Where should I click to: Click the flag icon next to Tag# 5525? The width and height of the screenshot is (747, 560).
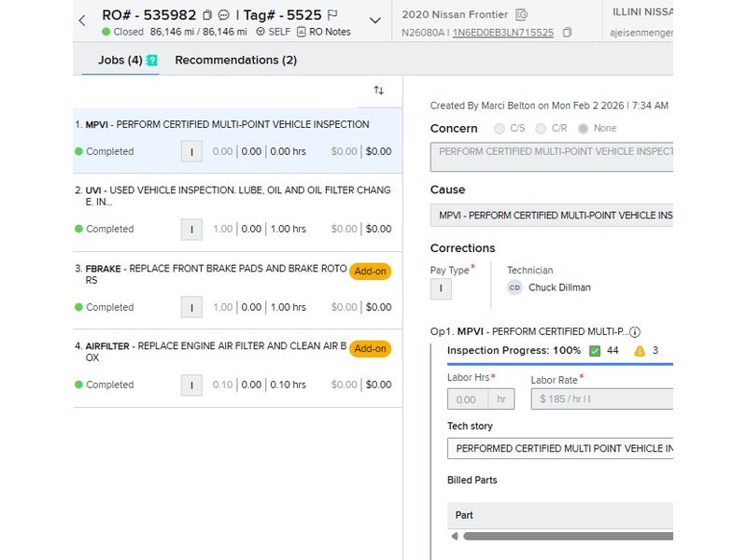tap(333, 15)
